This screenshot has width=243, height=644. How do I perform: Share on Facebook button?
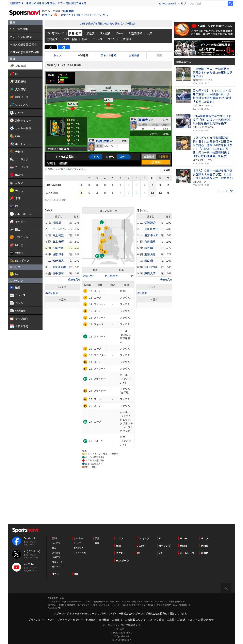64,47
